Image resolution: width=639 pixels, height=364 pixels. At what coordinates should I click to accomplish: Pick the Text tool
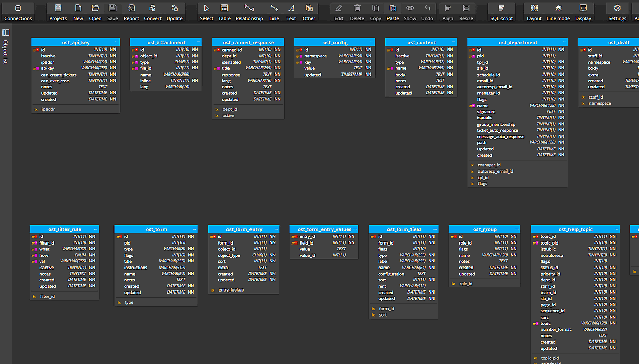[x=291, y=12]
